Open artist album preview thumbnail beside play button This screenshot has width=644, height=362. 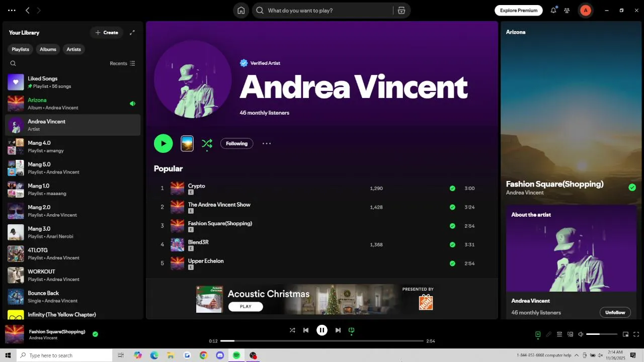tap(187, 143)
